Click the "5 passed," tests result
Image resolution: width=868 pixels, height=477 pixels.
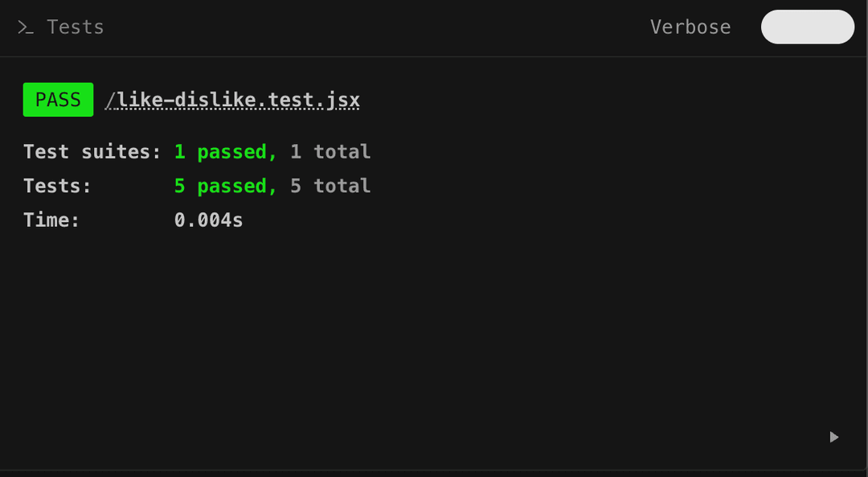click(x=226, y=186)
